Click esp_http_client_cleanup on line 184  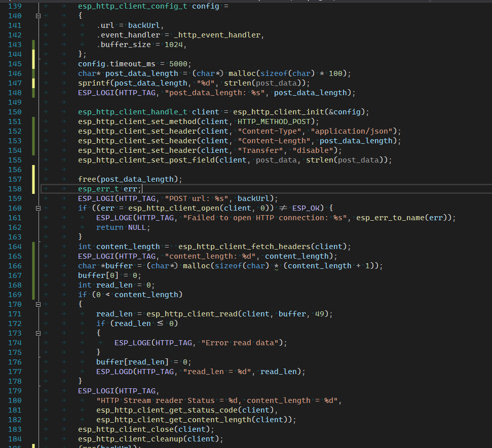[x=130, y=439]
